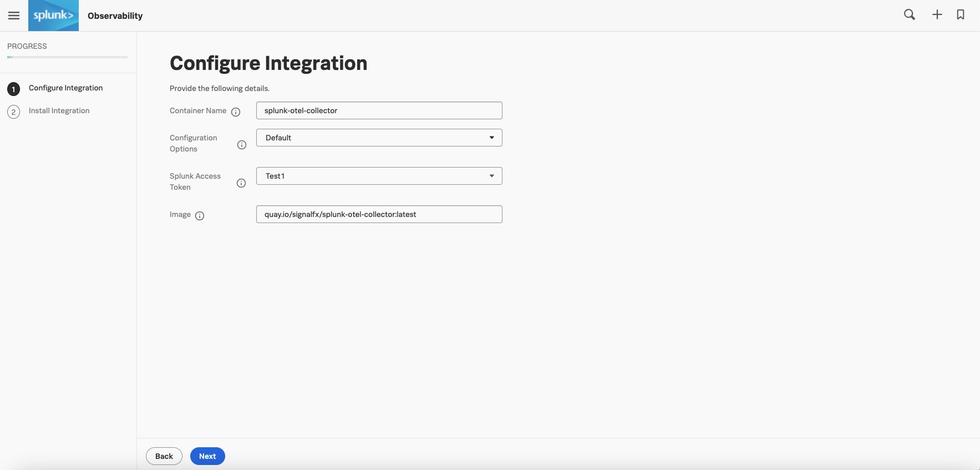
Task: Show info tooltip for Container Name
Action: coord(236,112)
